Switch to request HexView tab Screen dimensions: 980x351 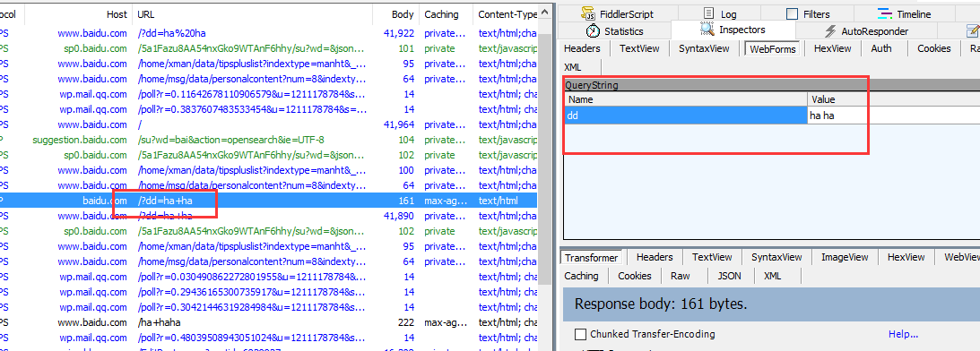[832, 48]
